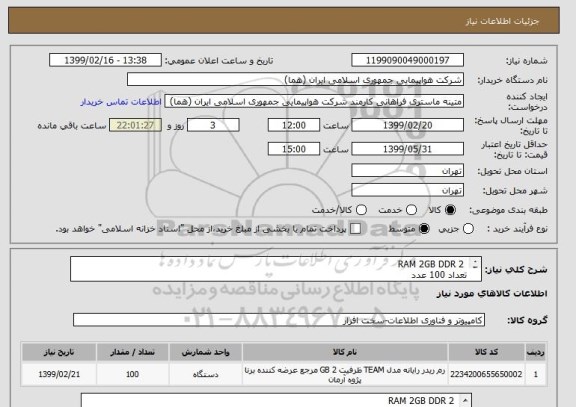This screenshot has width=576, height=407.
Task: Click the نام کالا column header
Action: [345, 352]
